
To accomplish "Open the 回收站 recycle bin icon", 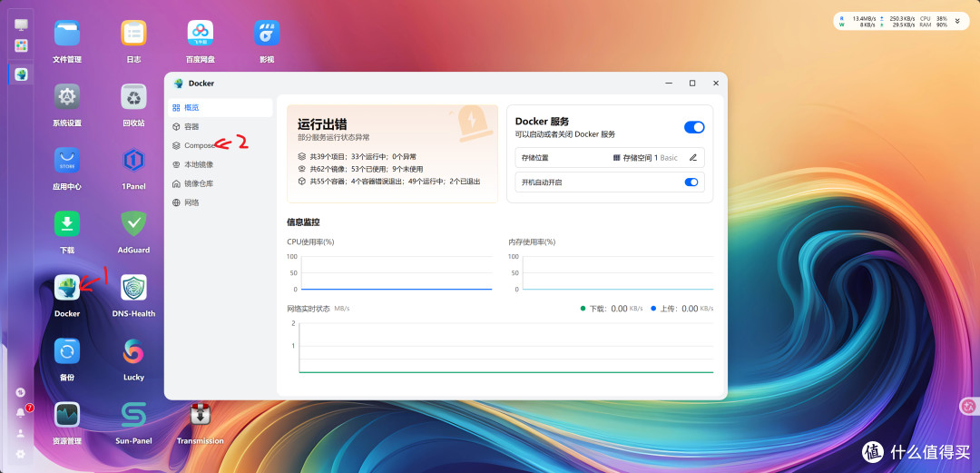I will click(133, 97).
